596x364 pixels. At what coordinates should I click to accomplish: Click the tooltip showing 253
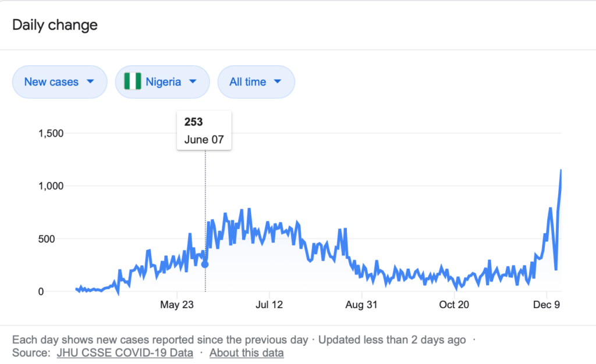(x=204, y=131)
